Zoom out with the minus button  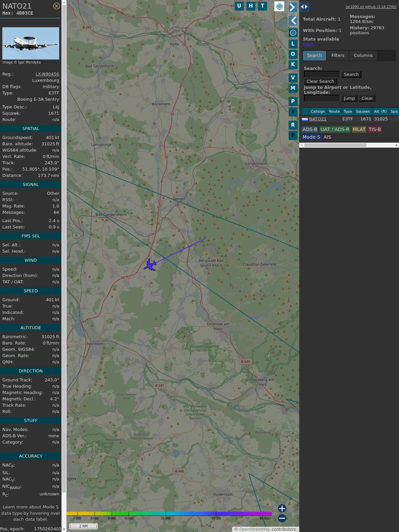(x=282, y=518)
